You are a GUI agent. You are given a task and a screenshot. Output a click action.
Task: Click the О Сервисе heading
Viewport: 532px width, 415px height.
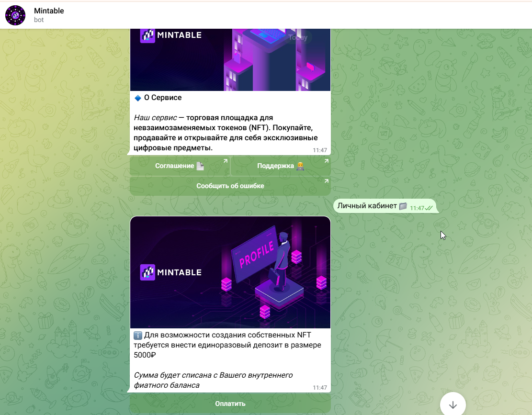click(x=163, y=98)
